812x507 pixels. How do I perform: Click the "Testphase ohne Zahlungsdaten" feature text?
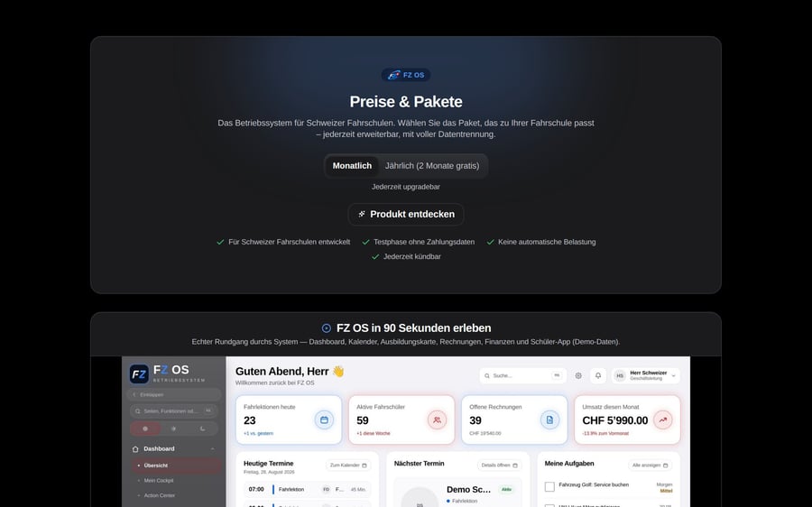click(x=424, y=242)
